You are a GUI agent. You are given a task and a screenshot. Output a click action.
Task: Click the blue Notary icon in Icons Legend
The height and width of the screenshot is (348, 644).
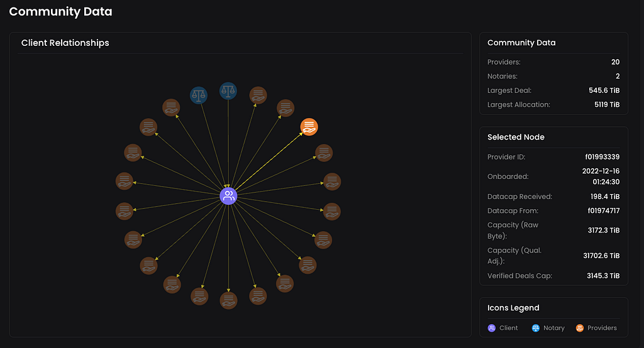536,328
